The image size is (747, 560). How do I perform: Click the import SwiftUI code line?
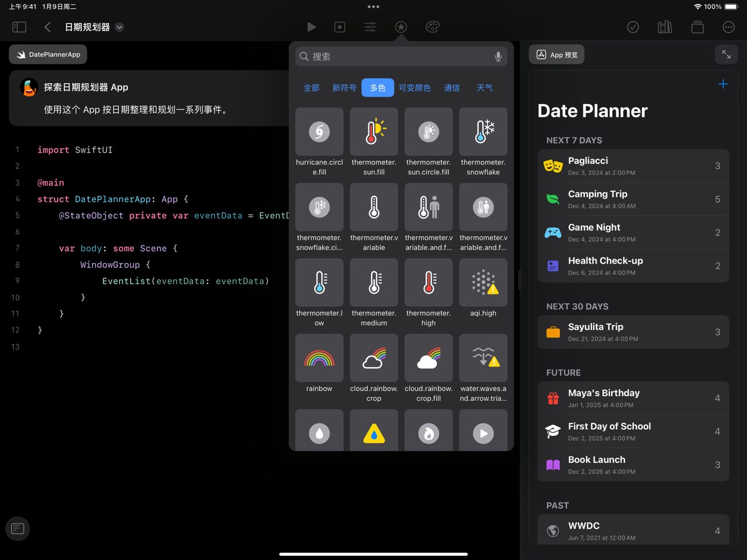click(x=75, y=150)
